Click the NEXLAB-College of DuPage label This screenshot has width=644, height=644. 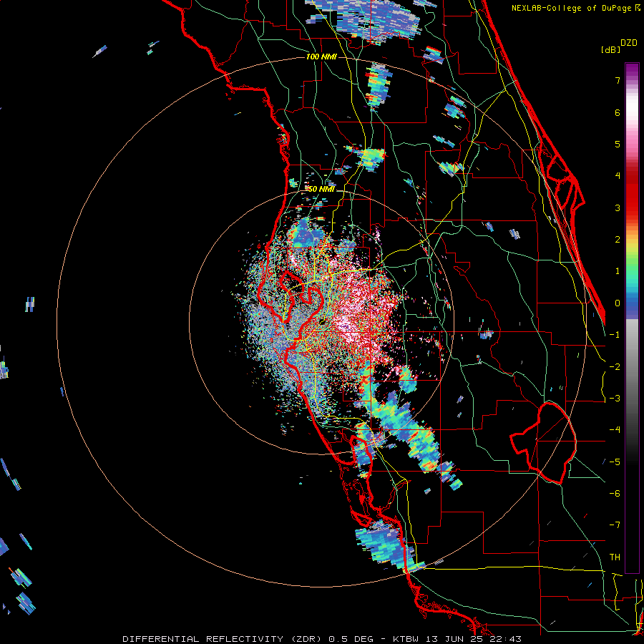tap(571, 8)
